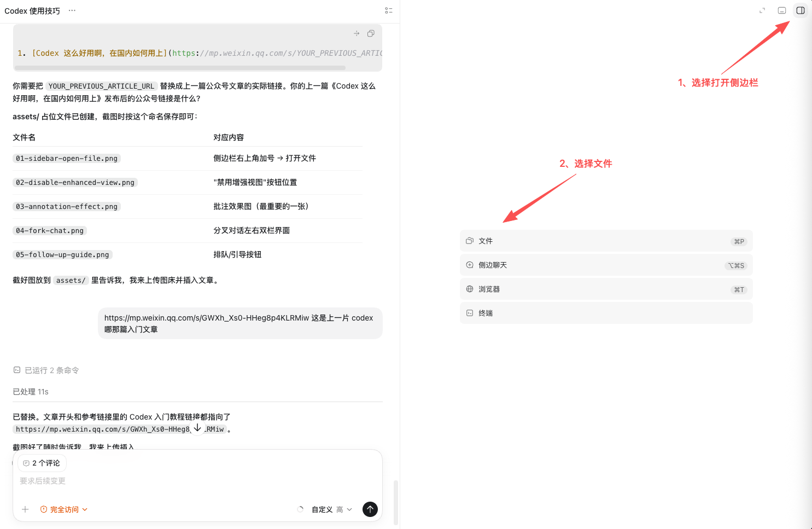The width and height of the screenshot is (812, 529).
Task: Open the 自定义 高 model dropdown
Action: (x=332, y=509)
